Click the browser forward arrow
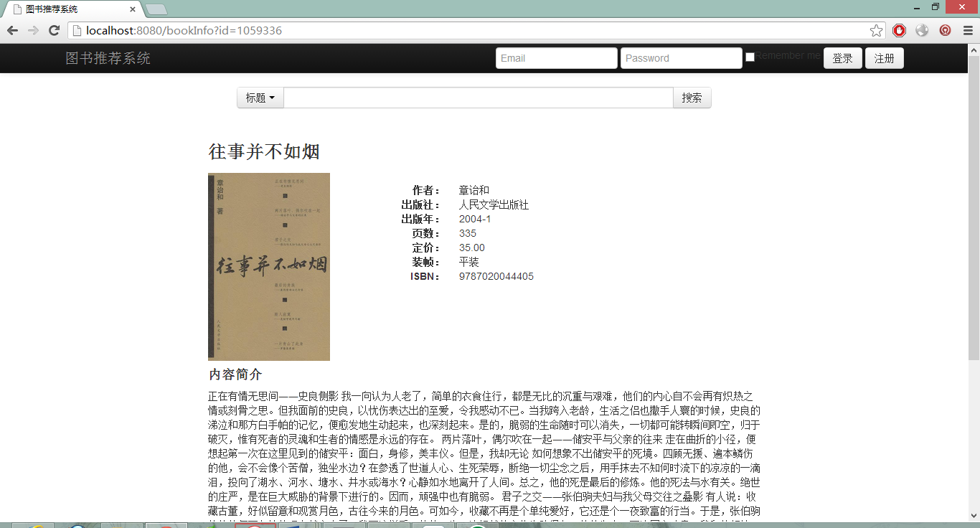The width and height of the screenshot is (980, 528). (x=33, y=30)
